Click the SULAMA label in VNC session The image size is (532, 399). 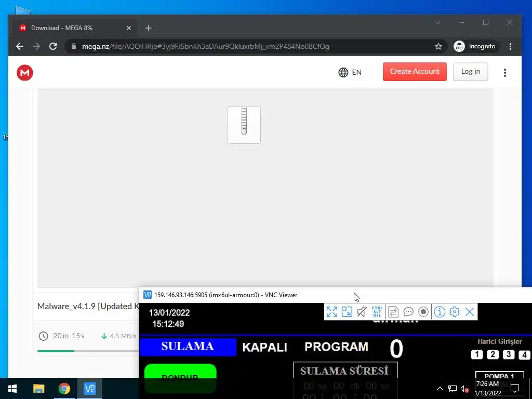(188, 347)
